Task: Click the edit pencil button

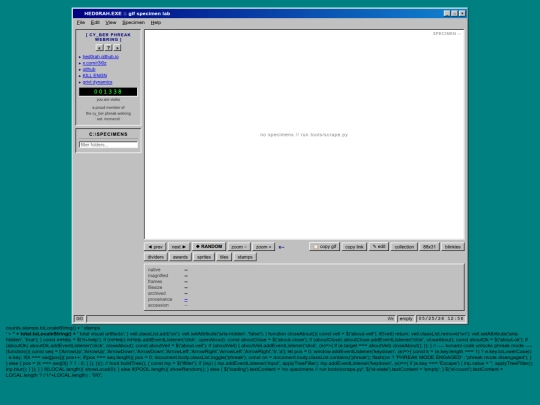Action: pos(379,247)
